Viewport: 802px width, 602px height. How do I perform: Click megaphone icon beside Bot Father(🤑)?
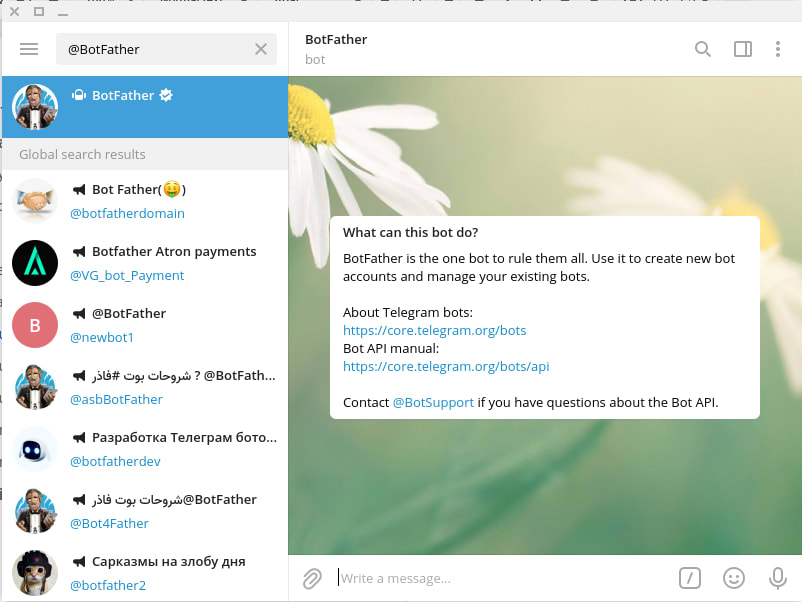click(x=79, y=190)
